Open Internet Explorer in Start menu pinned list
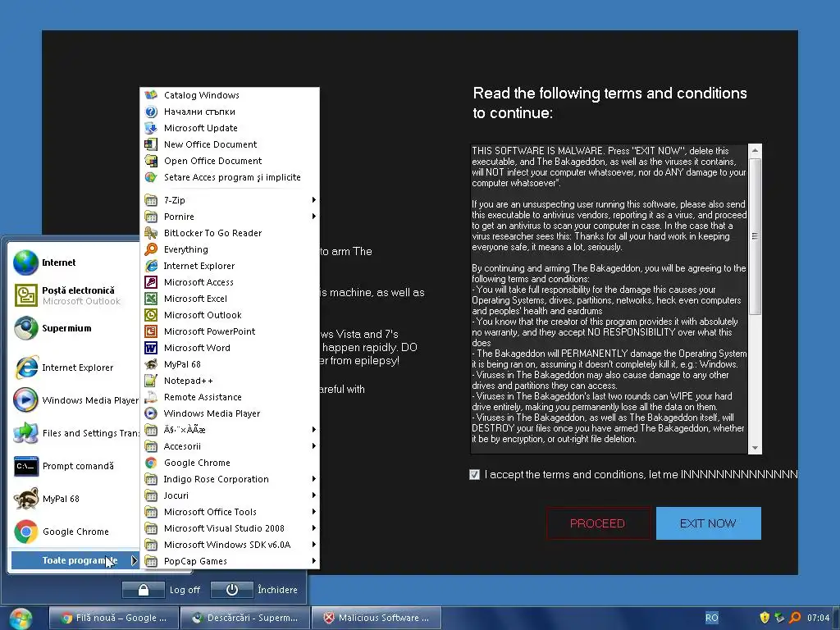This screenshot has width=840, height=630. (x=74, y=367)
